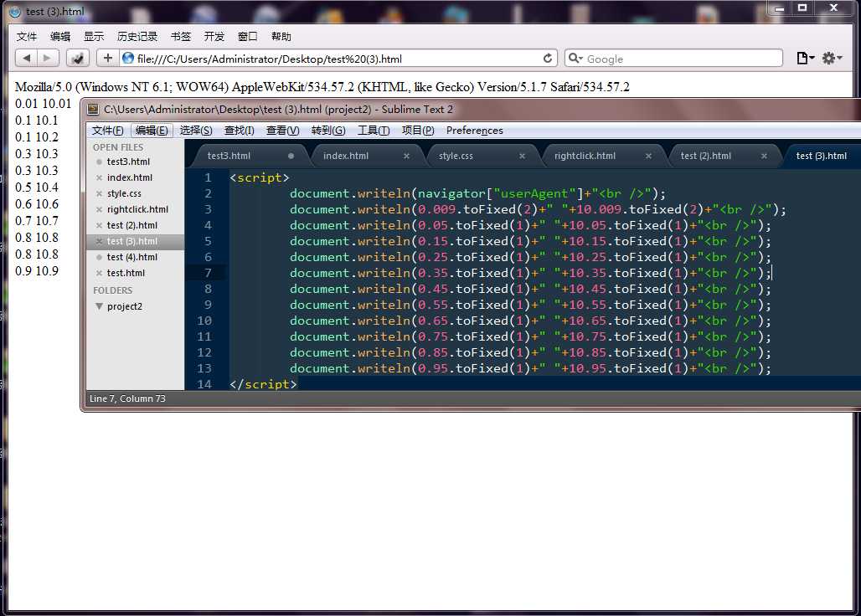Click unsaved dot on test3.html tab
The image size is (861, 616).
[291, 156]
